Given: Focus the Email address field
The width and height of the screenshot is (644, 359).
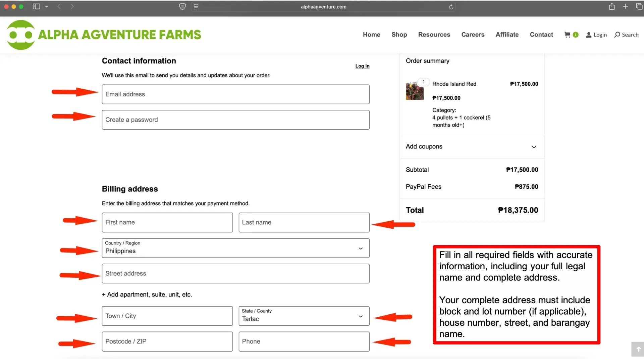Looking at the screenshot, I should coord(235,94).
